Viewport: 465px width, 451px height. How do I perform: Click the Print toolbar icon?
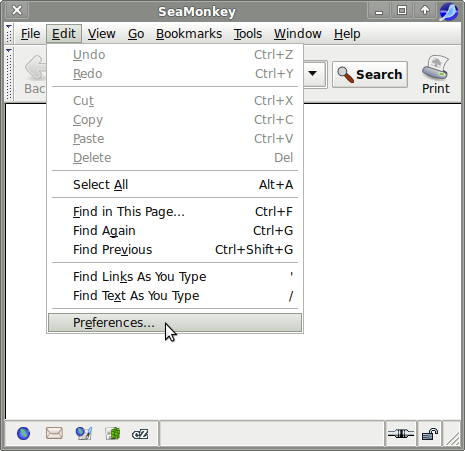point(435,75)
